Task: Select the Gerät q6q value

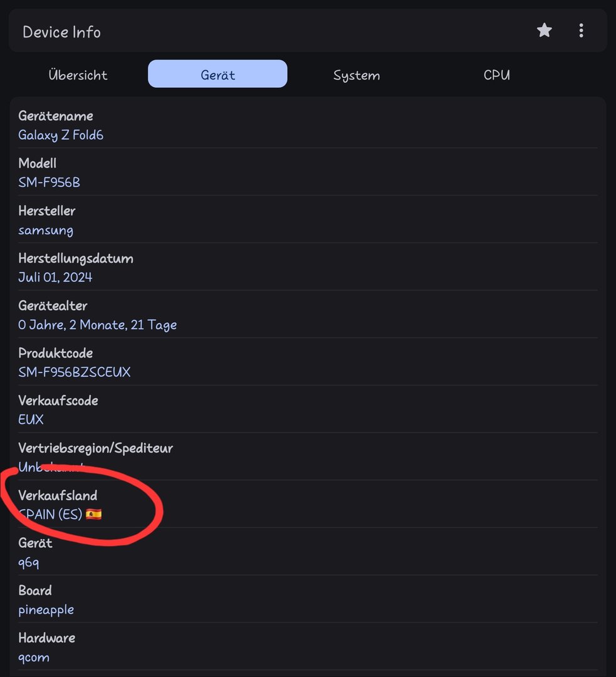Action: (x=28, y=562)
